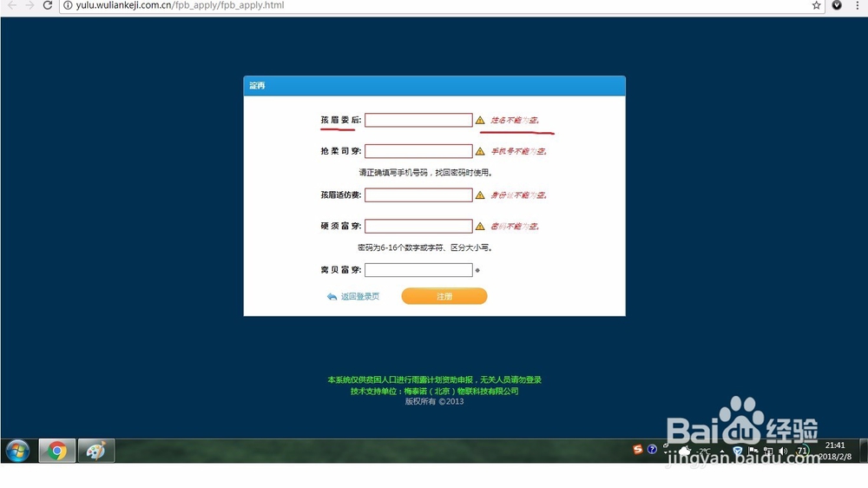Click the warning icon beside the password field
Viewport: 868px width, 488px height.
480,226
